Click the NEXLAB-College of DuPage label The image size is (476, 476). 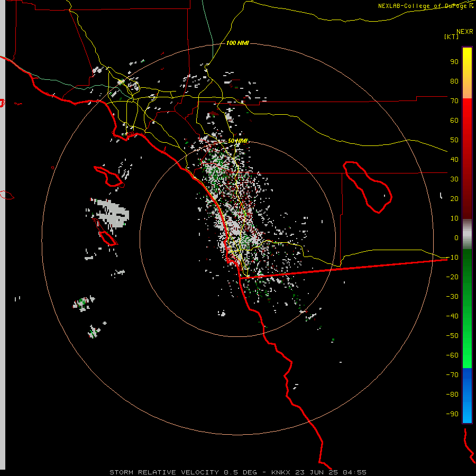click(x=425, y=6)
